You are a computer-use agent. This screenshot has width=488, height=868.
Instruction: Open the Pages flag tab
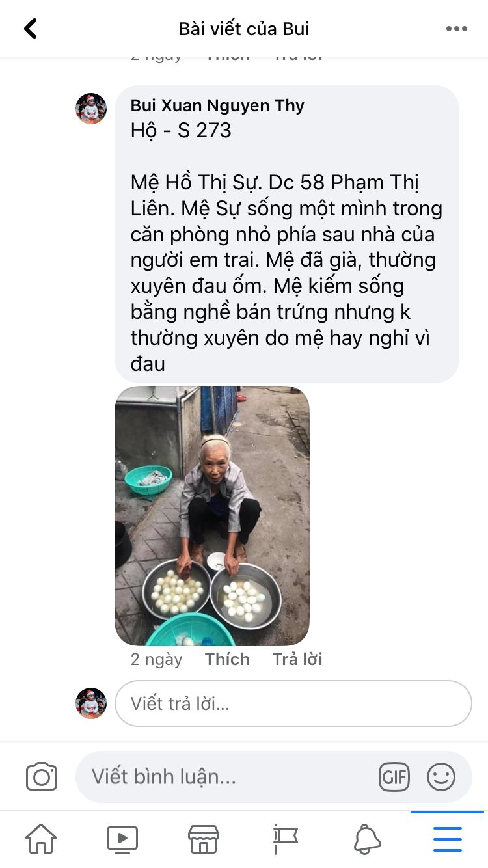(x=285, y=839)
